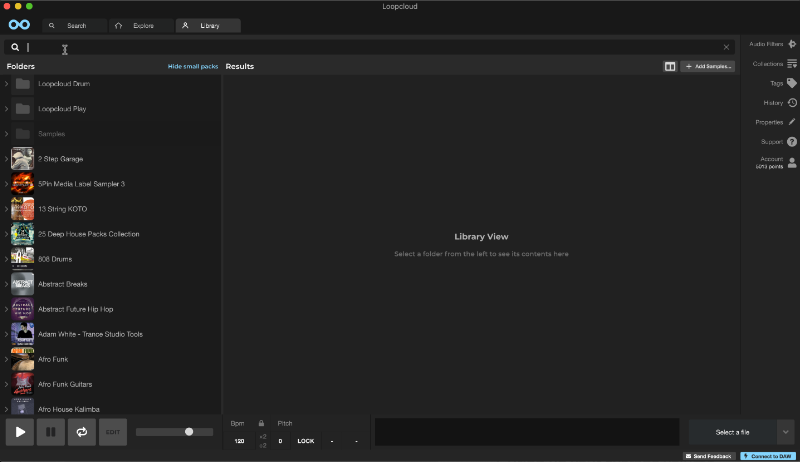Open the Account profile icon

point(791,162)
